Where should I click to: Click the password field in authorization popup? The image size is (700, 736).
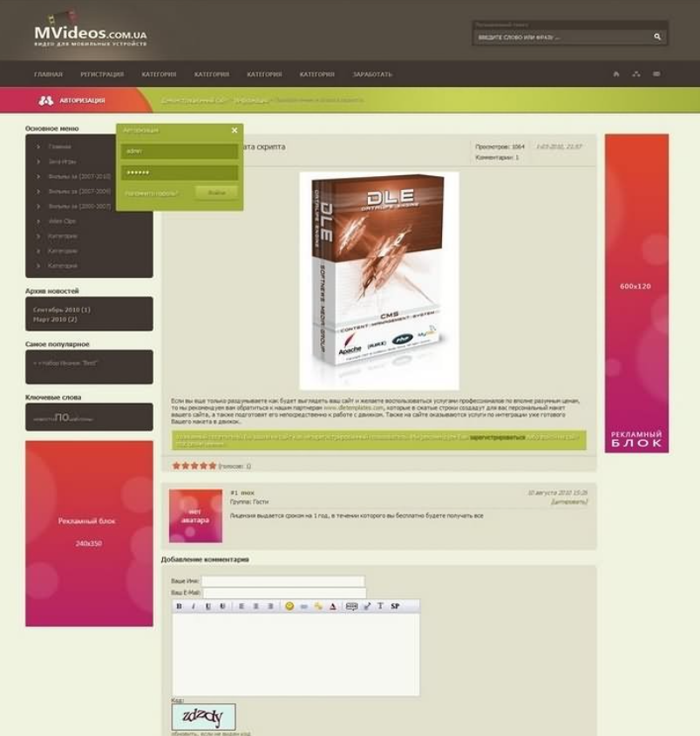click(180, 173)
